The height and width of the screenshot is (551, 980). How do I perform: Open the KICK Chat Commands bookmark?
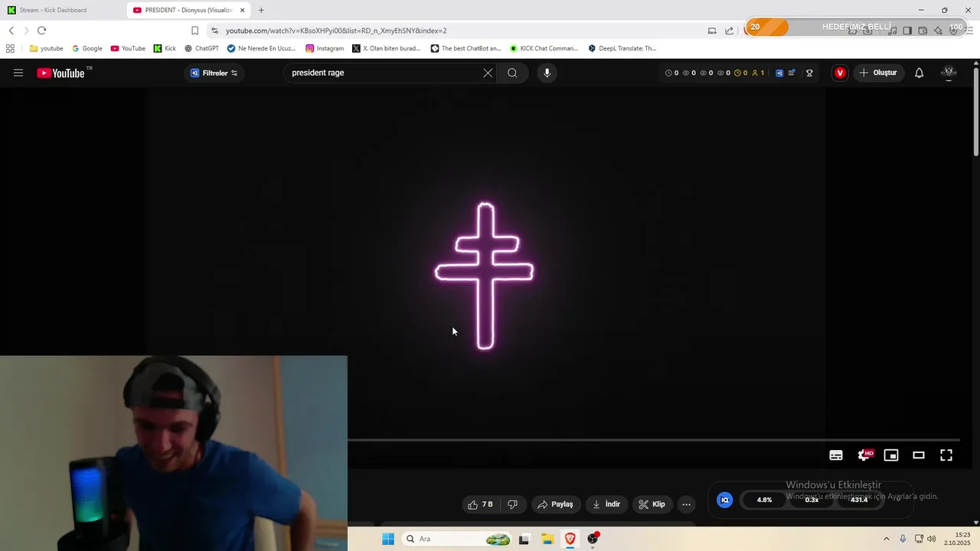click(x=544, y=48)
